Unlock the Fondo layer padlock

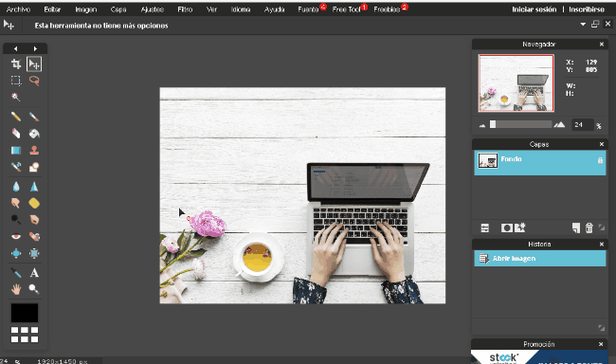click(x=600, y=160)
